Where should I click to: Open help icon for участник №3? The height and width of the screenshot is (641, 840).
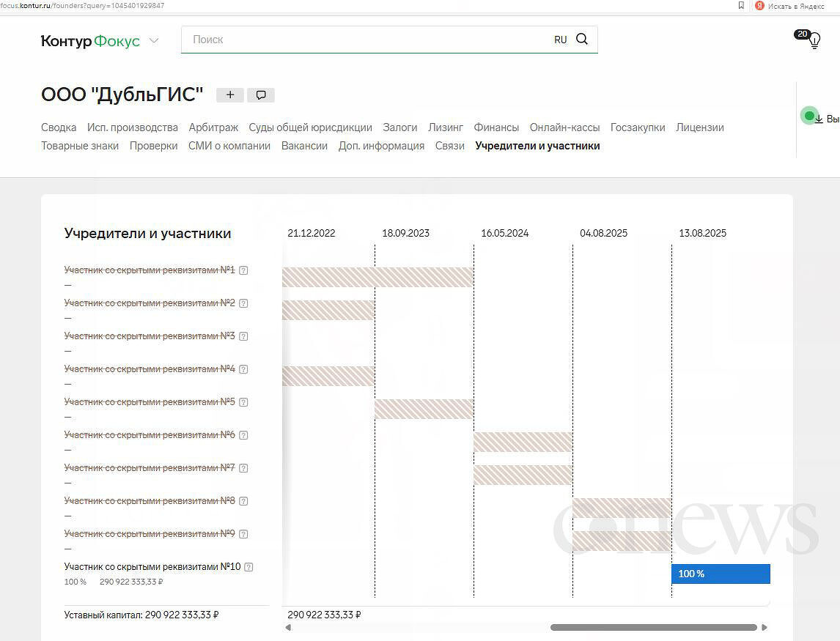tap(243, 336)
